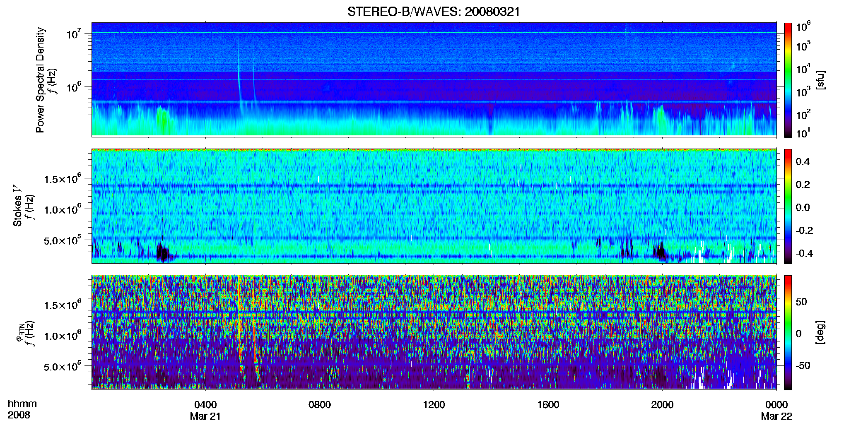Click the 10⁶ frequency tick label of the top panel
The height and width of the screenshot is (447, 868).
(x=74, y=87)
